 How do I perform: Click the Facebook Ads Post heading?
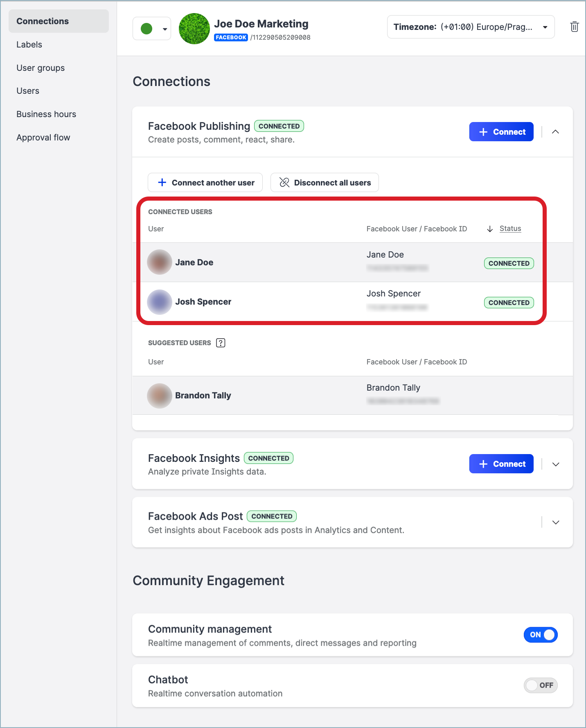(195, 516)
